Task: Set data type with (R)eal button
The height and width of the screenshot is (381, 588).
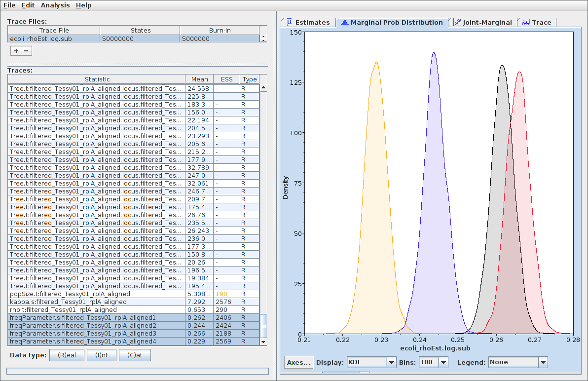Action: (67, 355)
